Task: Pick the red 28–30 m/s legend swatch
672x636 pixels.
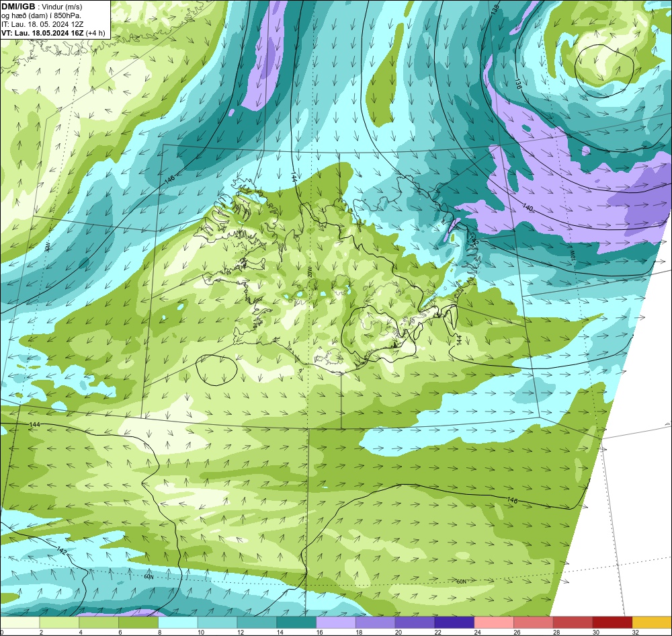Action: coord(573,623)
